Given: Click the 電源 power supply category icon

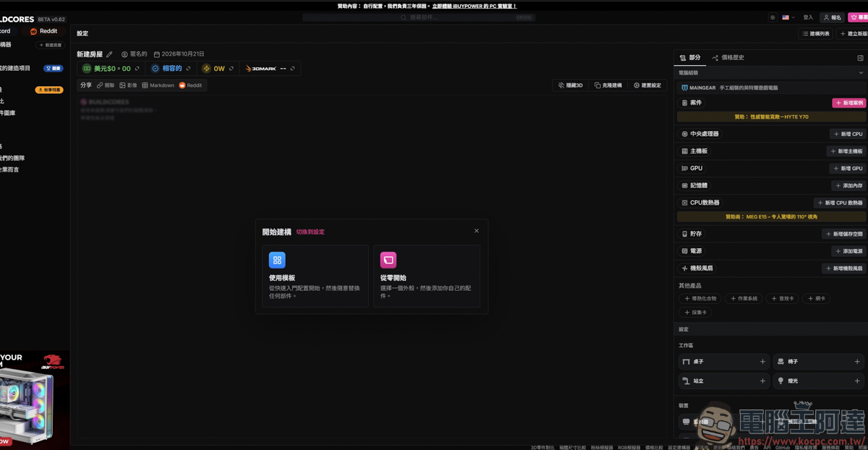Looking at the screenshot, I should pyautogui.click(x=684, y=251).
